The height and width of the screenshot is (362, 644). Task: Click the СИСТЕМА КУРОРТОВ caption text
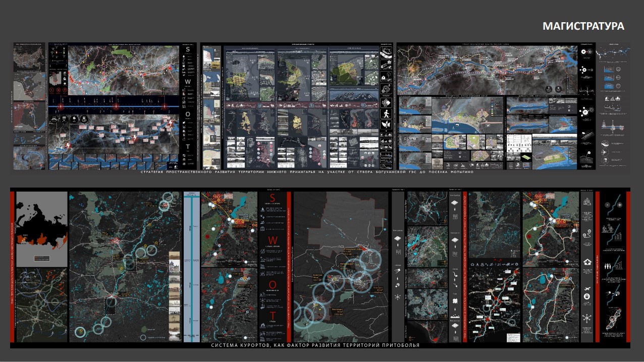[315, 345]
